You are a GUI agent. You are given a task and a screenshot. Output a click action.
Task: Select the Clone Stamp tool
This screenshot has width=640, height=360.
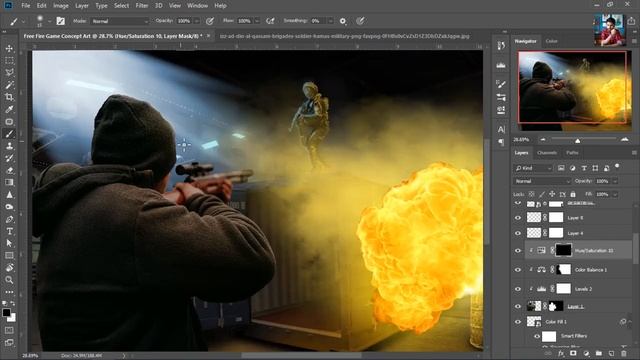[9, 146]
